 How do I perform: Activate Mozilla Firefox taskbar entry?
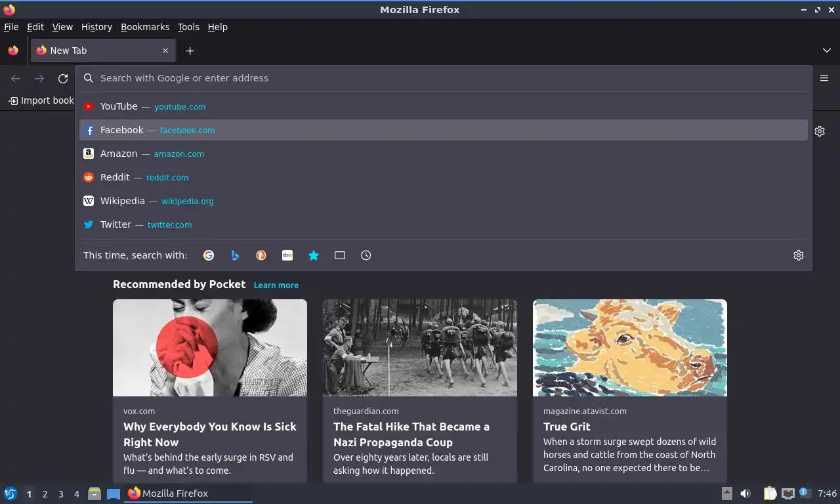(188, 493)
